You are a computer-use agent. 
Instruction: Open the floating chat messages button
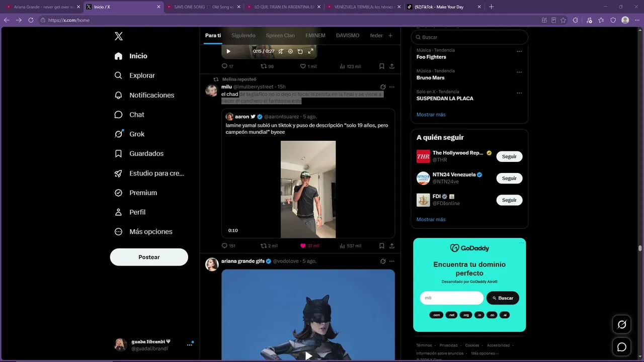(622, 347)
